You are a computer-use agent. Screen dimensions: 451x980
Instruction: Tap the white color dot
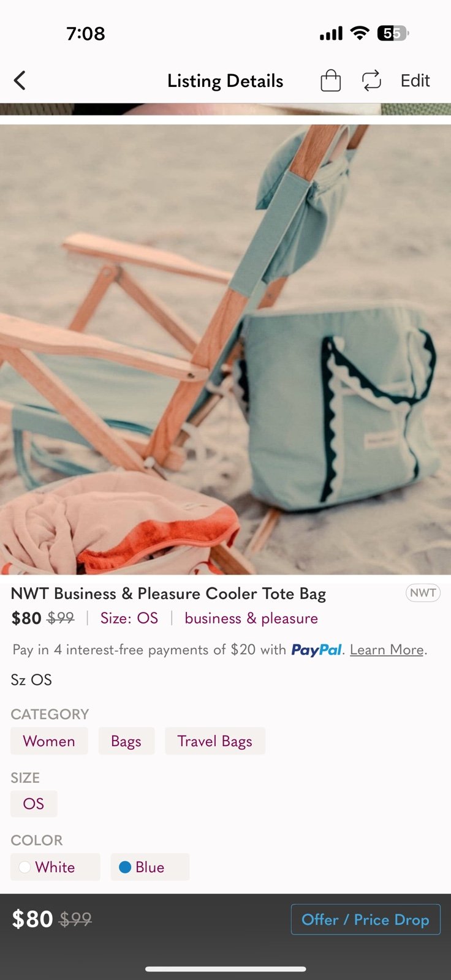[x=25, y=867]
